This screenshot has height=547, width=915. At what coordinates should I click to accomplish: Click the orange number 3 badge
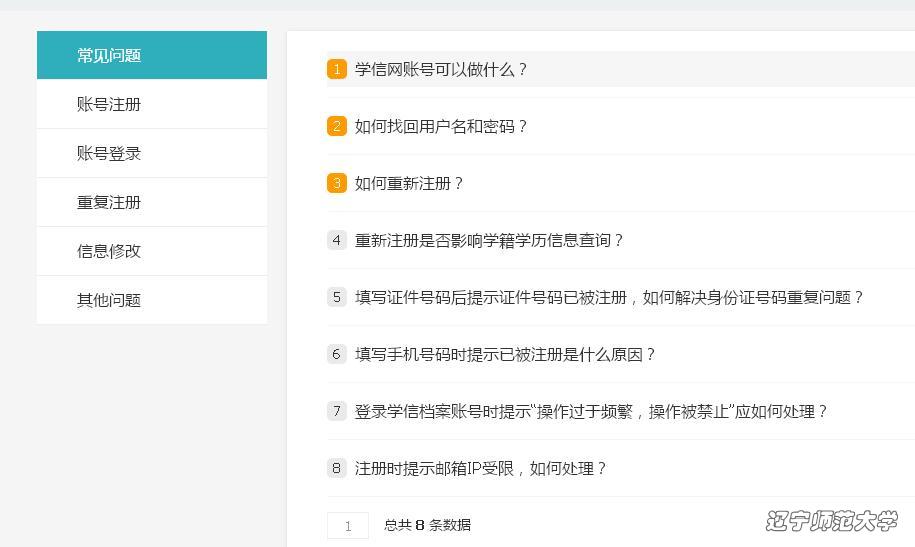[x=337, y=183]
